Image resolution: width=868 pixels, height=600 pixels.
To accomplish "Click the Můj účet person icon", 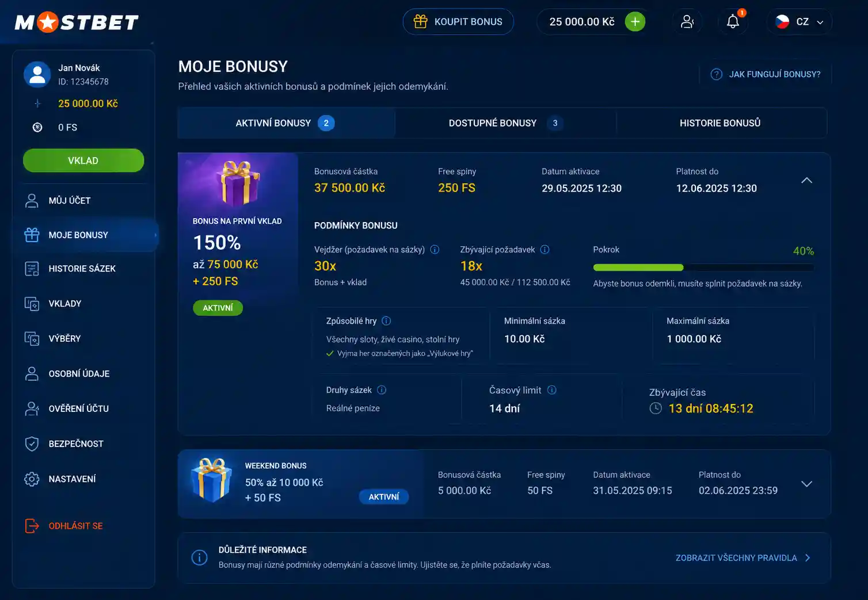I will point(32,201).
